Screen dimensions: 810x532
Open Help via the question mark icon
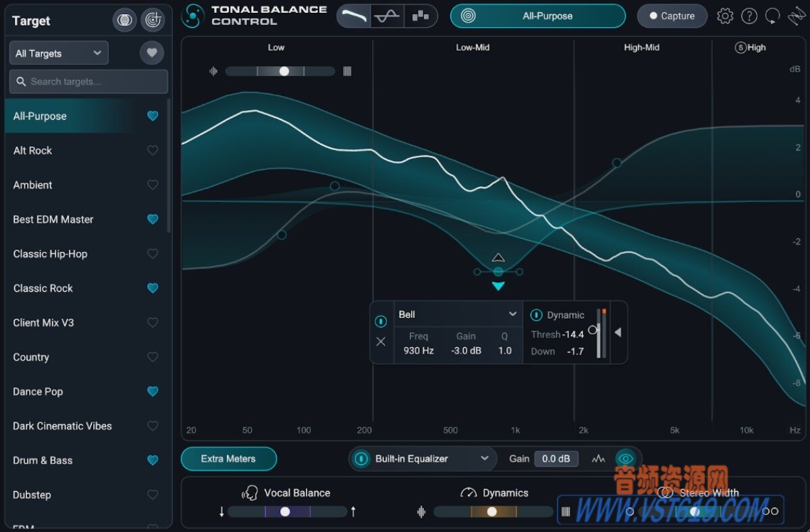pos(749,16)
